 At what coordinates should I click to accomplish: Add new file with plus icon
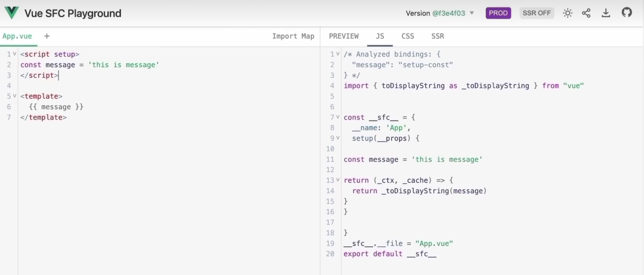tap(47, 36)
